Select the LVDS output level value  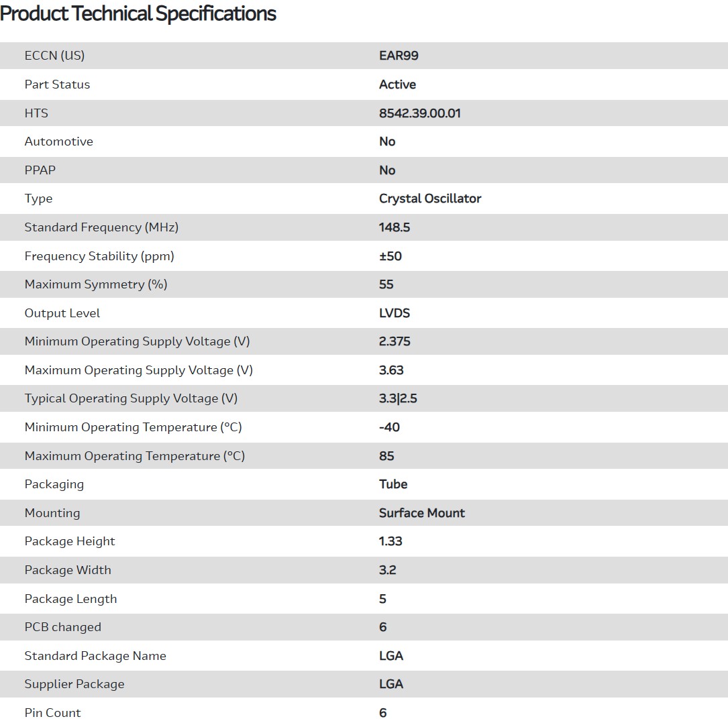coord(394,313)
